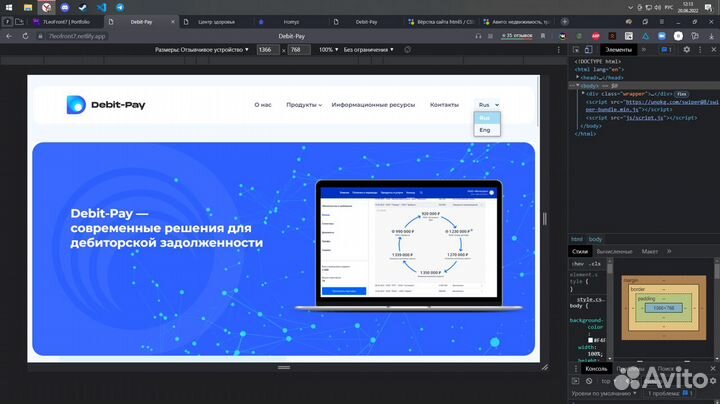This screenshot has height=404, width=720.
Task: Open DevTools customize menu three dots
Action: coord(700,50)
